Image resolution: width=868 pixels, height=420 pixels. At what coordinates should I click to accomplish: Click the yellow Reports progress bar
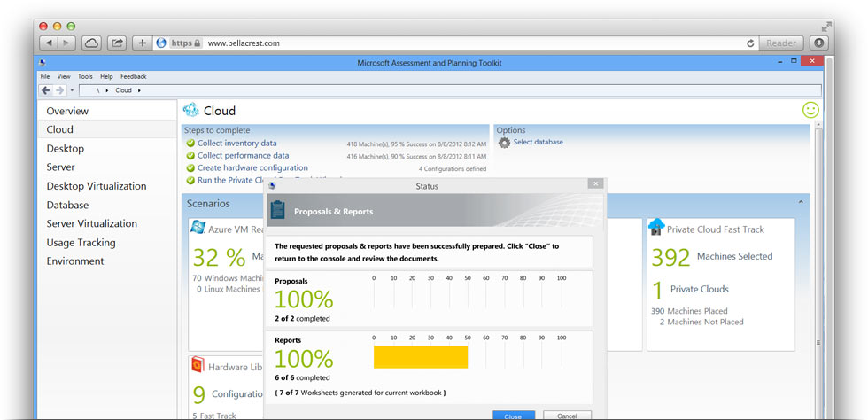click(421, 357)
